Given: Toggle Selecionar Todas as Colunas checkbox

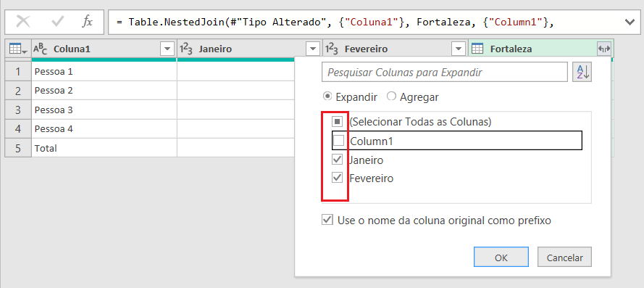Looking at the screenshot, I should pos(337,121).
